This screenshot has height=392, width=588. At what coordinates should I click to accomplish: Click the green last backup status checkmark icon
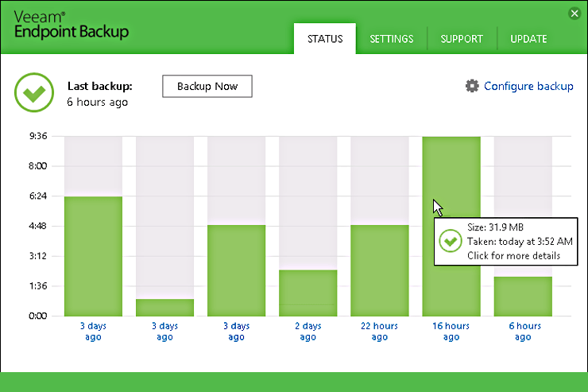coord(33,94)
